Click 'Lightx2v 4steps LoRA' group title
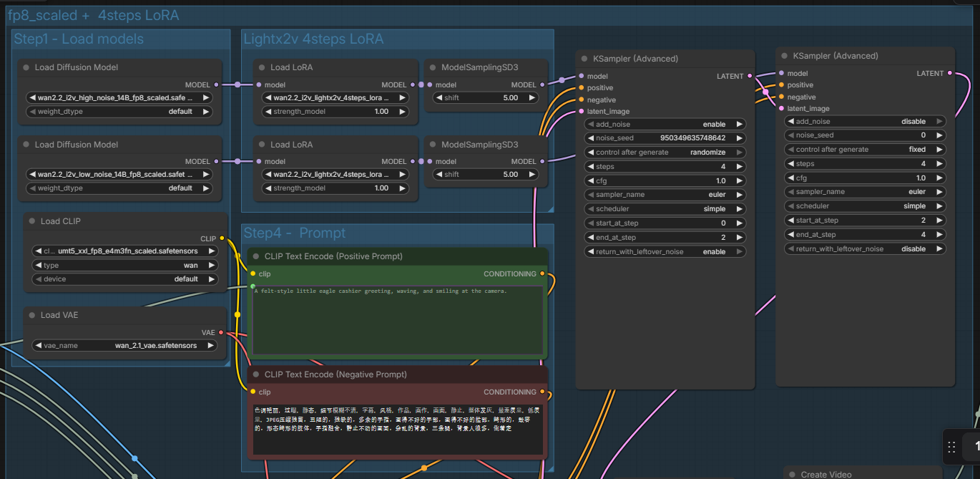 pyautogui.click(x=313, y=39)
